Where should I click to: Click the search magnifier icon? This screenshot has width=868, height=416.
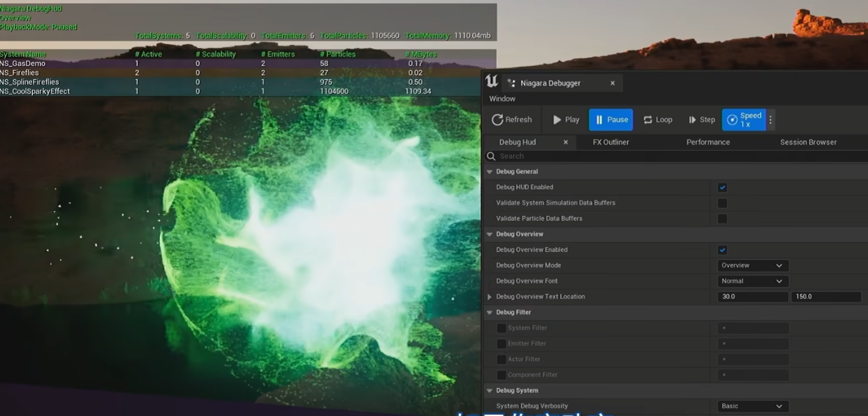pyautogui.click(x=491, y=156)
